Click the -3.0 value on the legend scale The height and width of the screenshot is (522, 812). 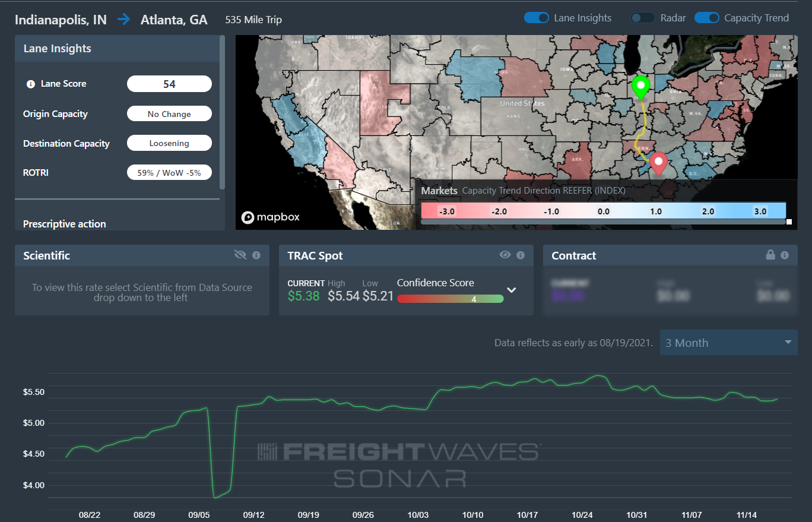pyautogui.click(x=447, y=211)
